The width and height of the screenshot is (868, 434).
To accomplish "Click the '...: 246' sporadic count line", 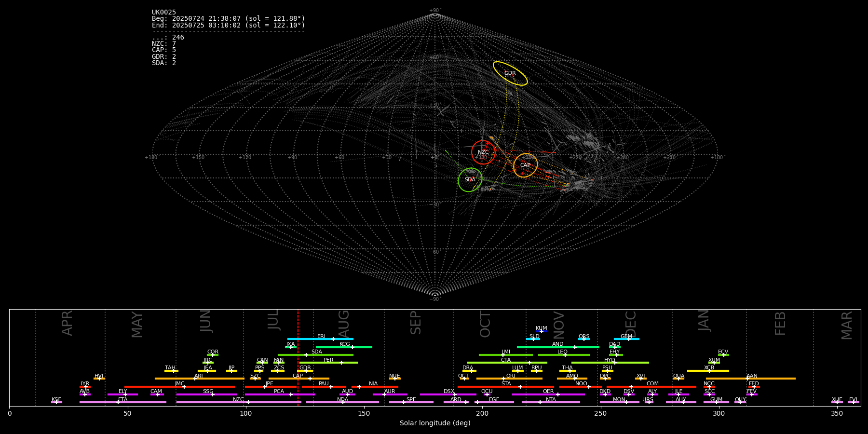I will (168, 38).
